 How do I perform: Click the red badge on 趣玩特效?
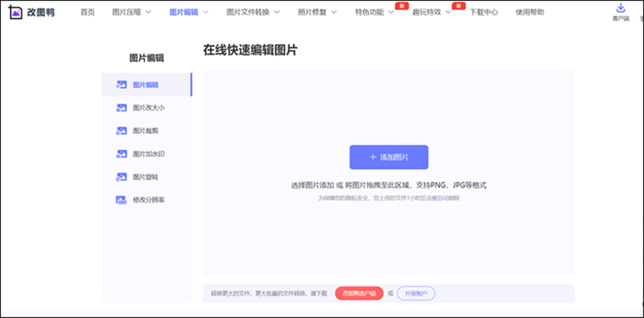click(x=458, y=6)
